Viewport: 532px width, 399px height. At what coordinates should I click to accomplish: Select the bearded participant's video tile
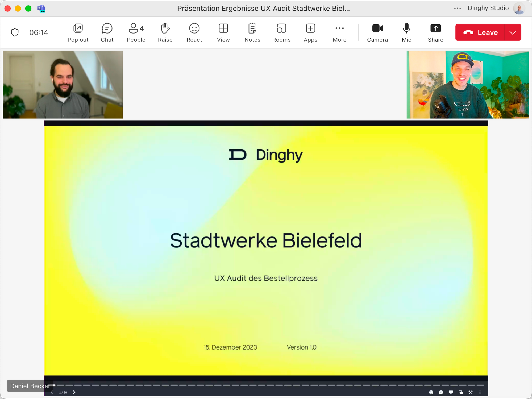[x=63, y=84]
